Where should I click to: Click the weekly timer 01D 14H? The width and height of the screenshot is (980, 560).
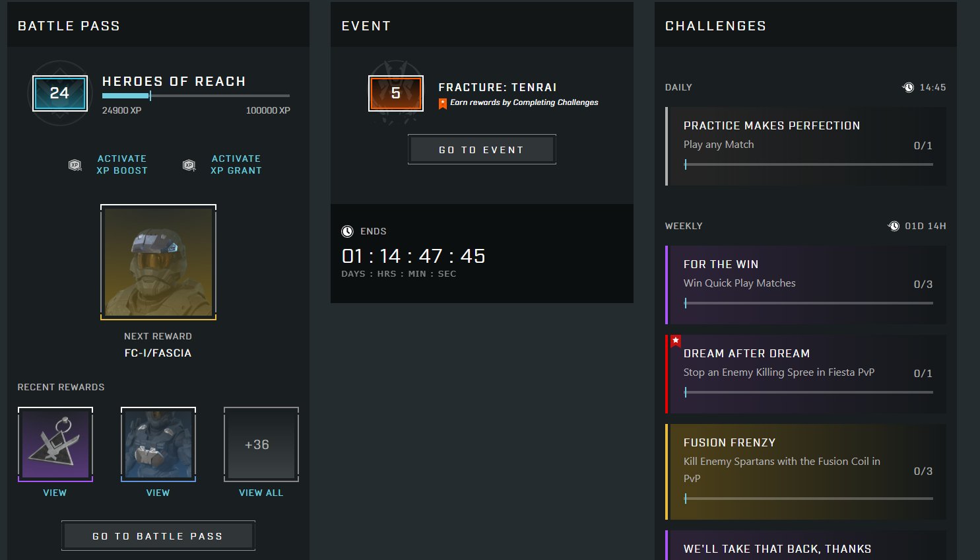[925, 226]
